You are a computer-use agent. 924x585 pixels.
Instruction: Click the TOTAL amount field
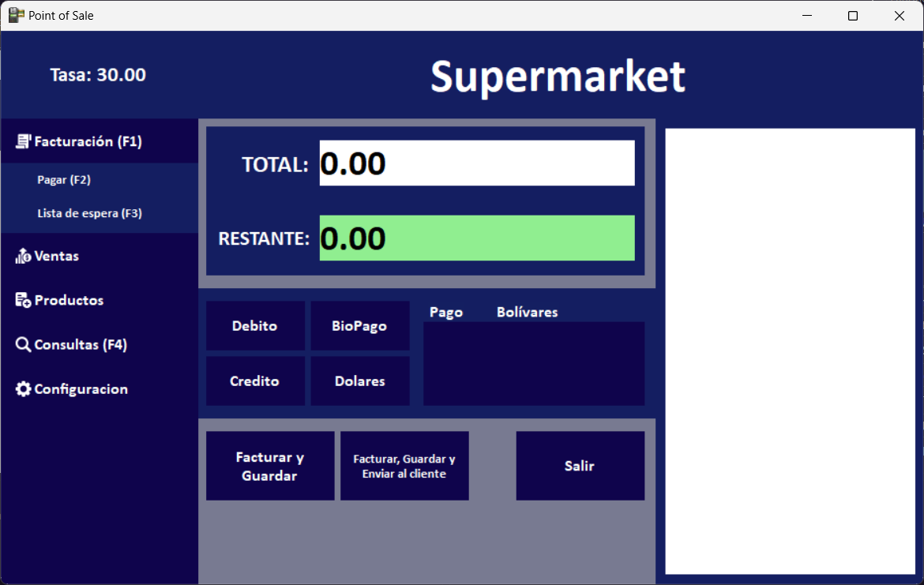(476, 163)
